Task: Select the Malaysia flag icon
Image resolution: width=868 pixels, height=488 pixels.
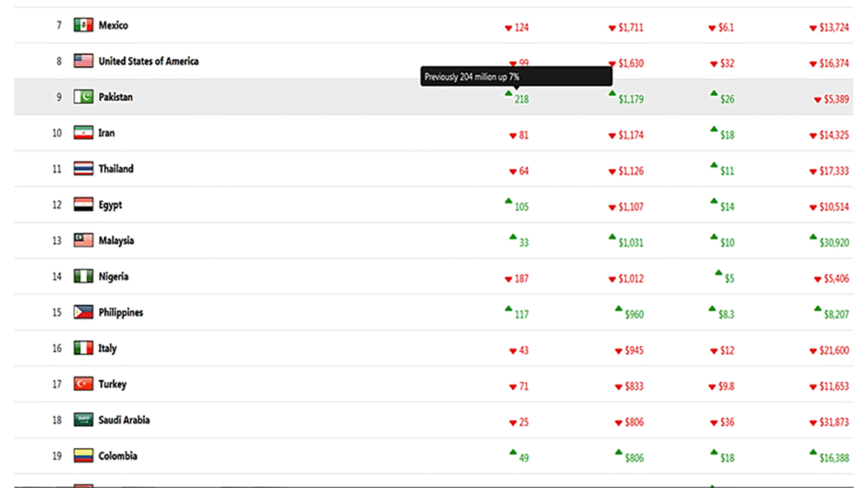Action: [x=83, y=240]
